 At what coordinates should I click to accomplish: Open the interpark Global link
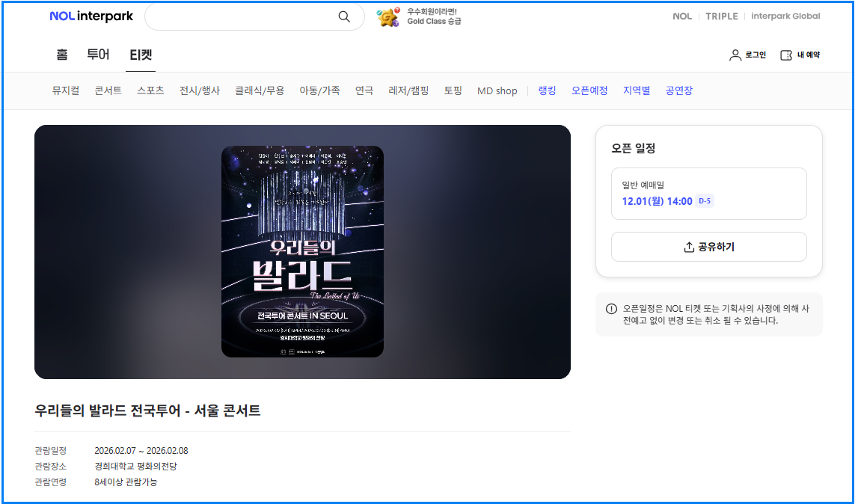[785, 16]
